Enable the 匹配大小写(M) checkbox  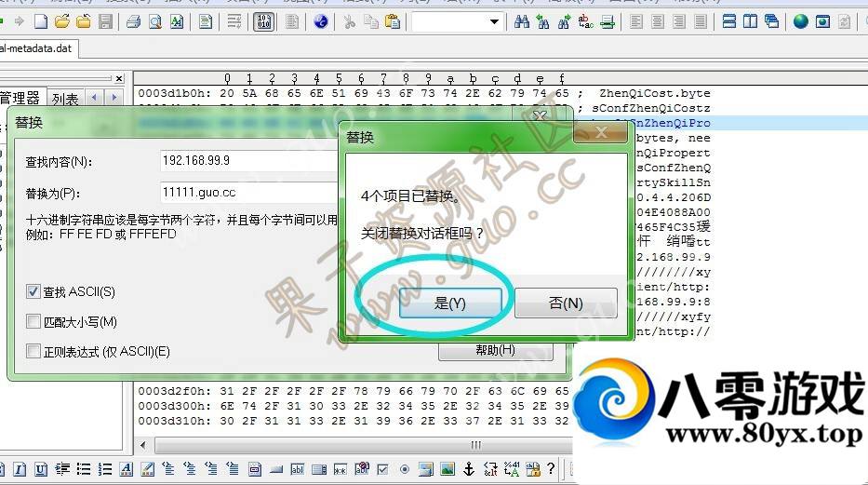[x=33, y=321]
